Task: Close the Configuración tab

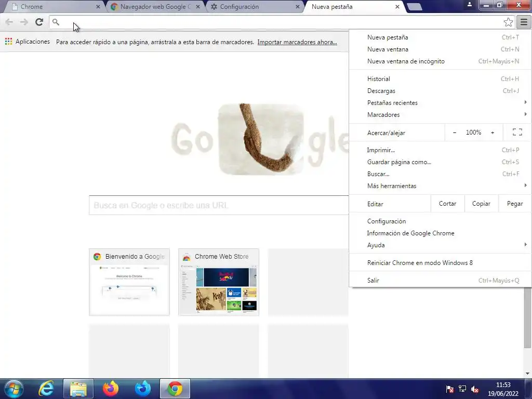Action: [x=298, y=7]
